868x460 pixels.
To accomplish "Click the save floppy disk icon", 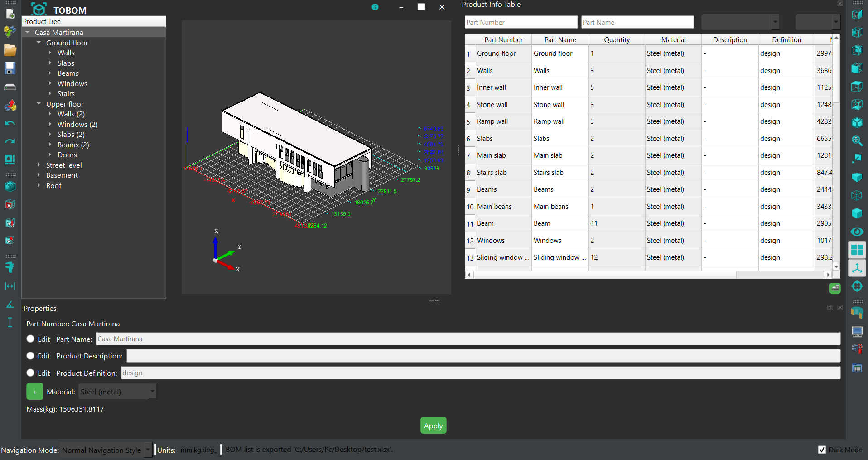I will [10, 68].
